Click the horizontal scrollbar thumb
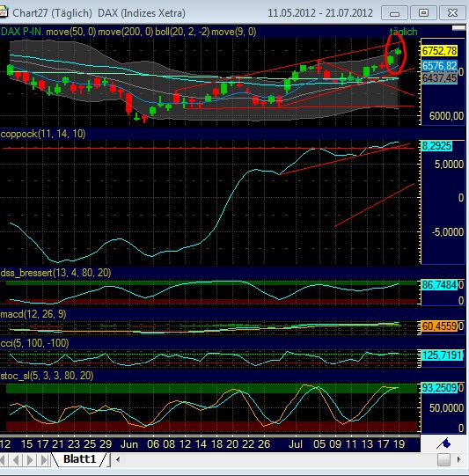The image size is (469, 476). click(x=443, y=459)
